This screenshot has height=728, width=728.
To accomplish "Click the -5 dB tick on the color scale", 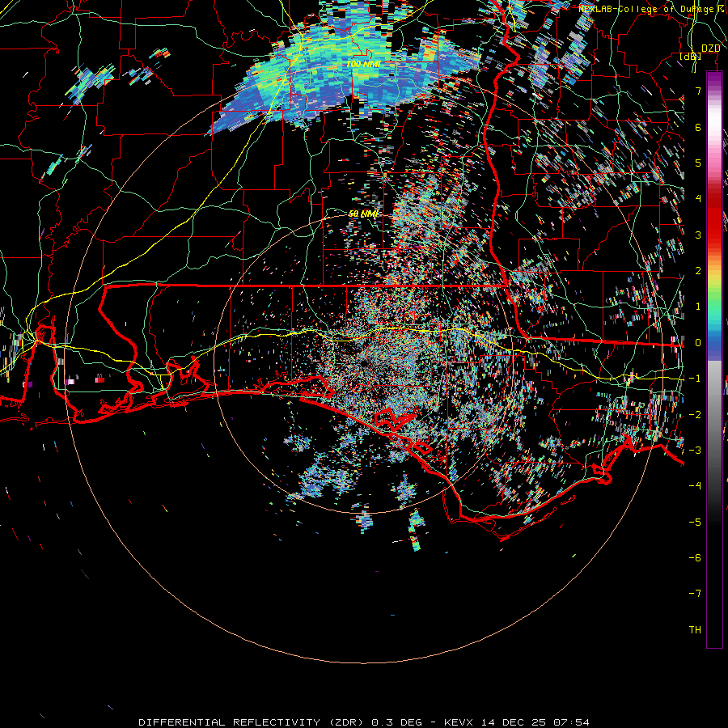I will 695,523.
